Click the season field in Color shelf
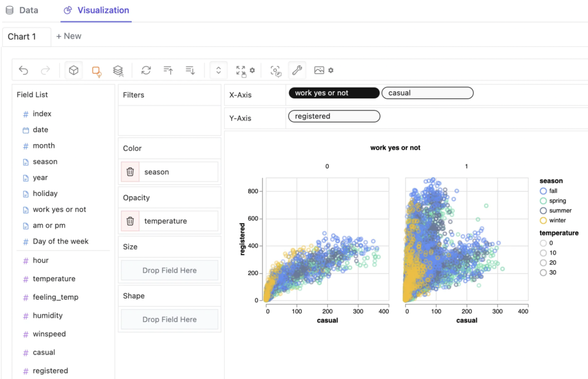The image size is (588, 379). [179, 172]
